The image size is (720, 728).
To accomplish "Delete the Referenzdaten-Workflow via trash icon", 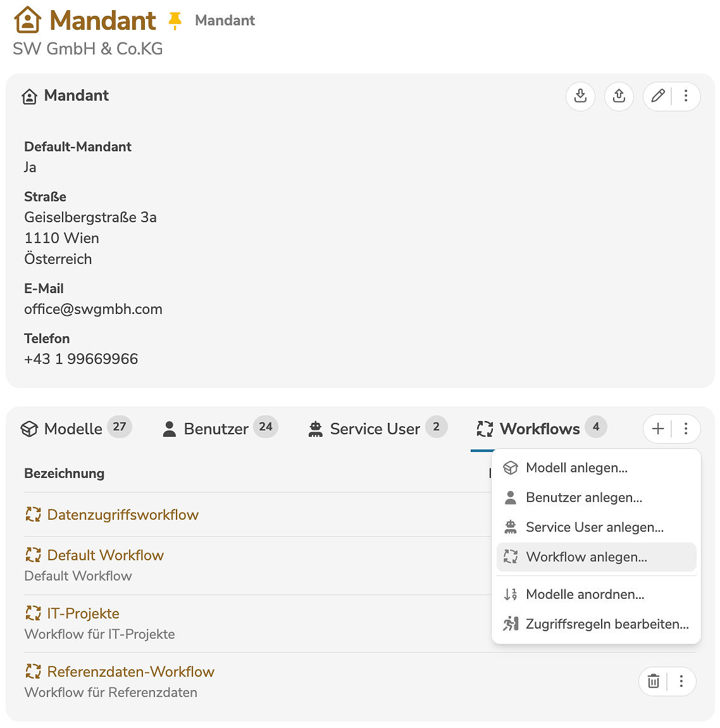I will (654, 681).
